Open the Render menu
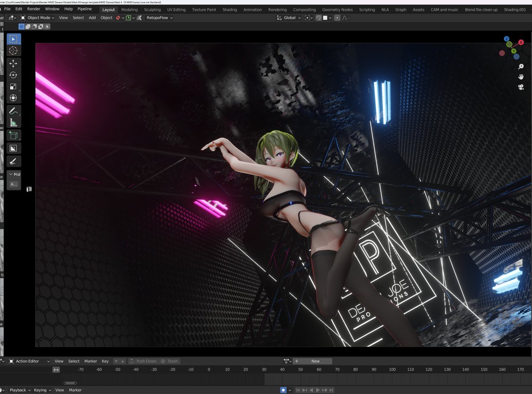Screen dimensions: 532x394 tap(33, 9)
